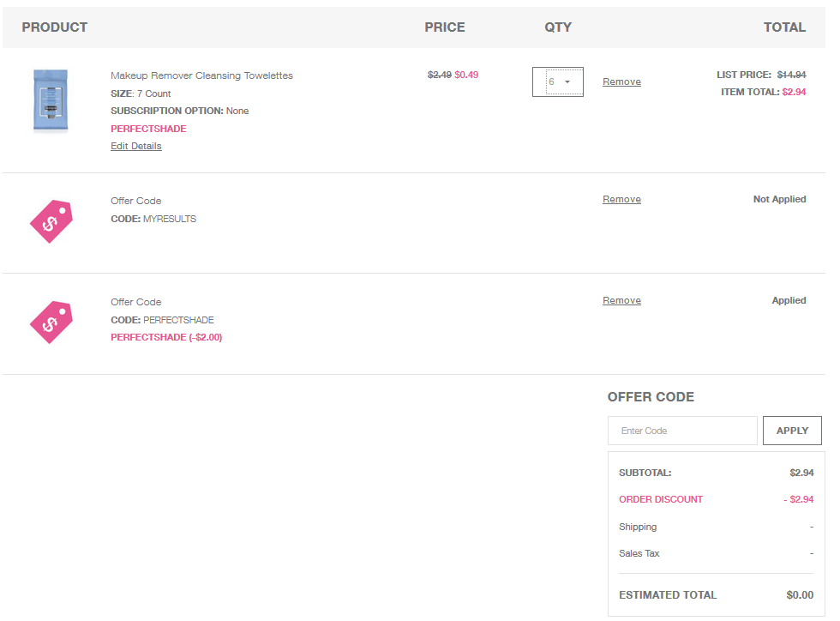Remove the Makeup Remover Cleansing Towelettes item
This screenshot has height=621, width=840.
tap(621, 82)
